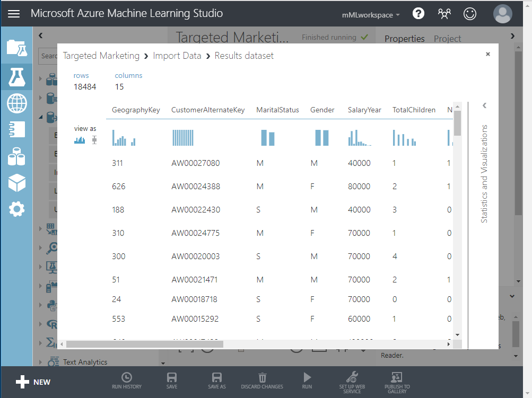This screenshot has width=532, height=398.
Task: Open the Trained Models cube icon
Action: [16, 183]
